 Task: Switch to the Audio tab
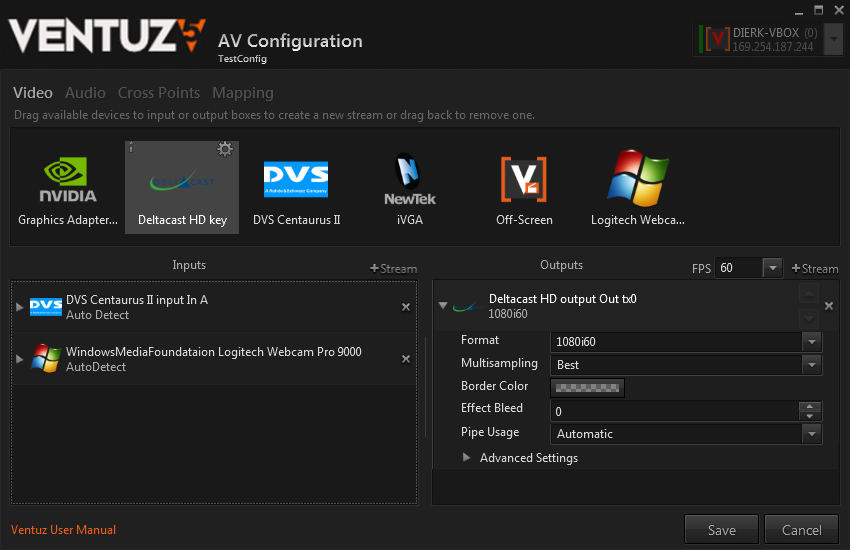[85, 93]
